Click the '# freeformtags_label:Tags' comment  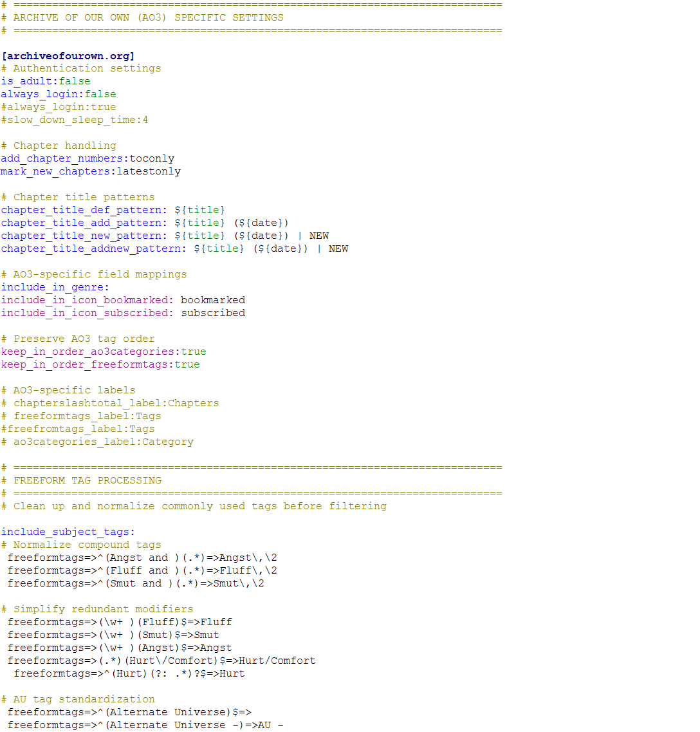[x=81, y=416]
